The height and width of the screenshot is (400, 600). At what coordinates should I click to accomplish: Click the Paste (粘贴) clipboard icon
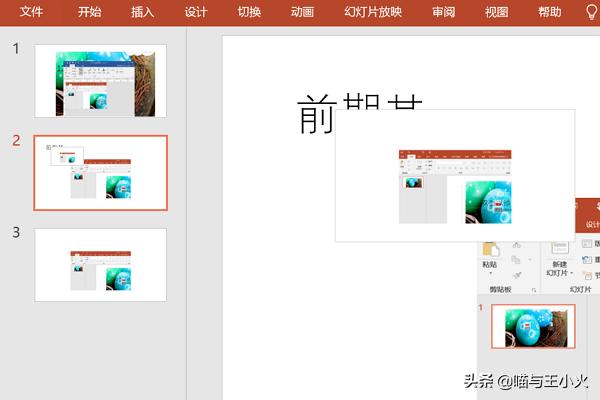pos(490,249)
